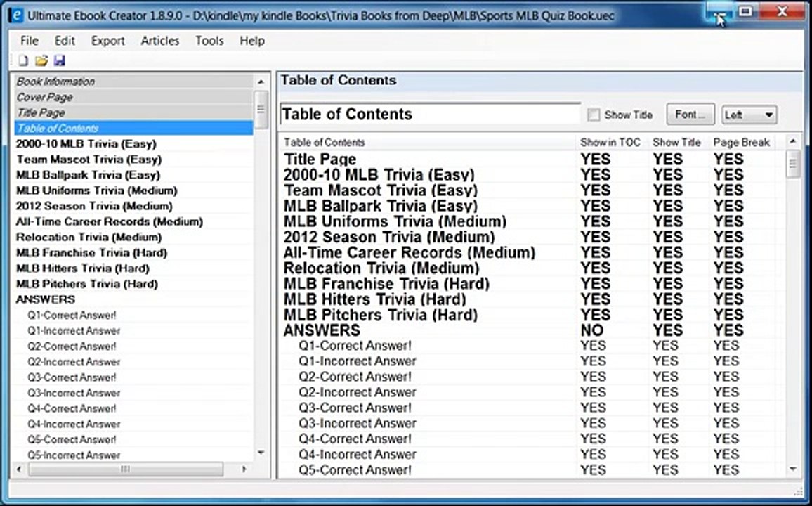The height and width of the screenshot is (506, 812).
Task: Select MLB Pitchers Trivia (Hard) in the left list
Action: 134,283
